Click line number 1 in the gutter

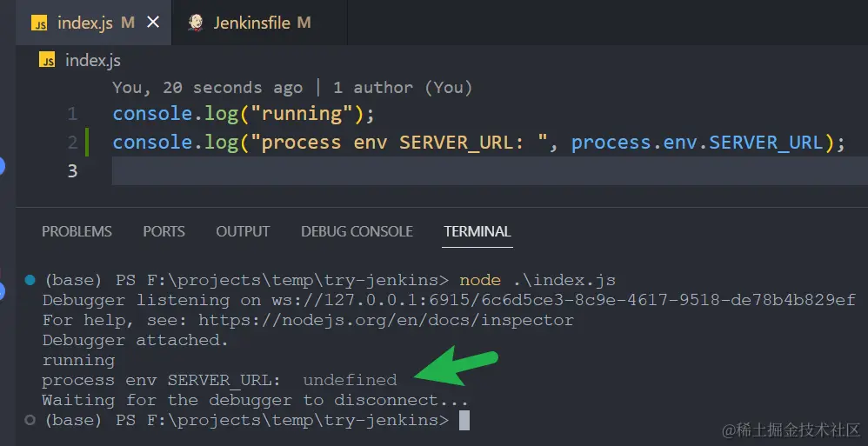click(72, 114)
